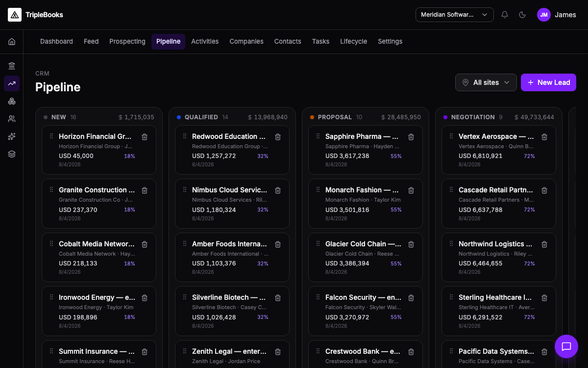Delete the Monarch Fashion card
Screen dimensions: 588x368
coord(411,190)
